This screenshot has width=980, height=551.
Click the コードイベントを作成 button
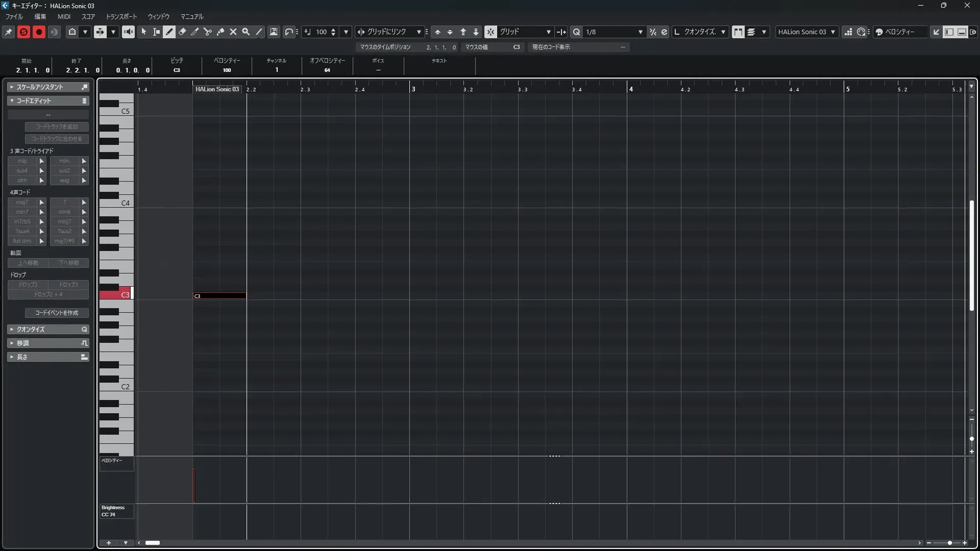click(x=57, y=313)
